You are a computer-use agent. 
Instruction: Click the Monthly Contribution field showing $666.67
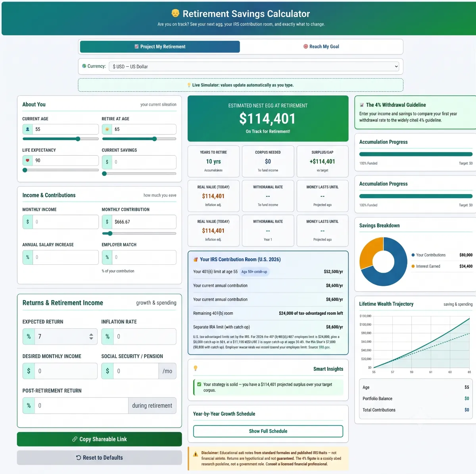coord(144,222)
